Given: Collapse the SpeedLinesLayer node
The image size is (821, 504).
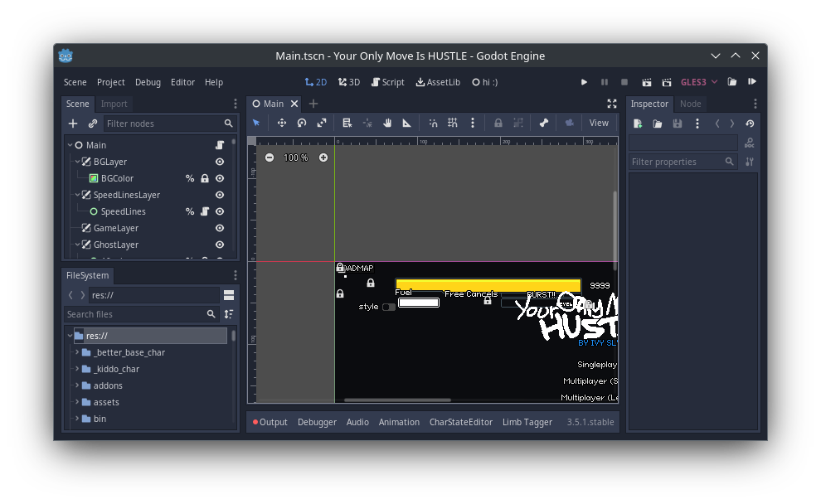Looking at the screenshot, I should click(x=77, y=195).
